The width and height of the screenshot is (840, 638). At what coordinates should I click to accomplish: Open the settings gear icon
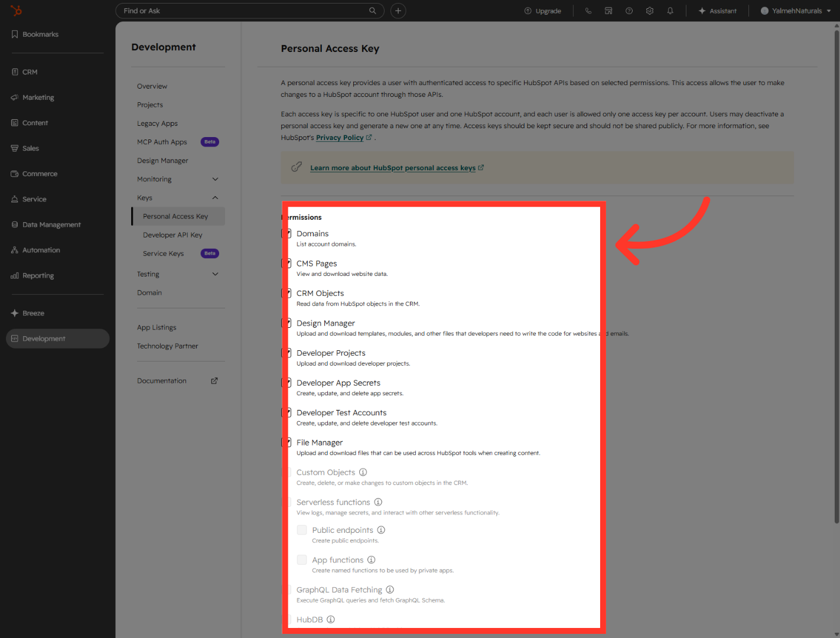[650, 11]
